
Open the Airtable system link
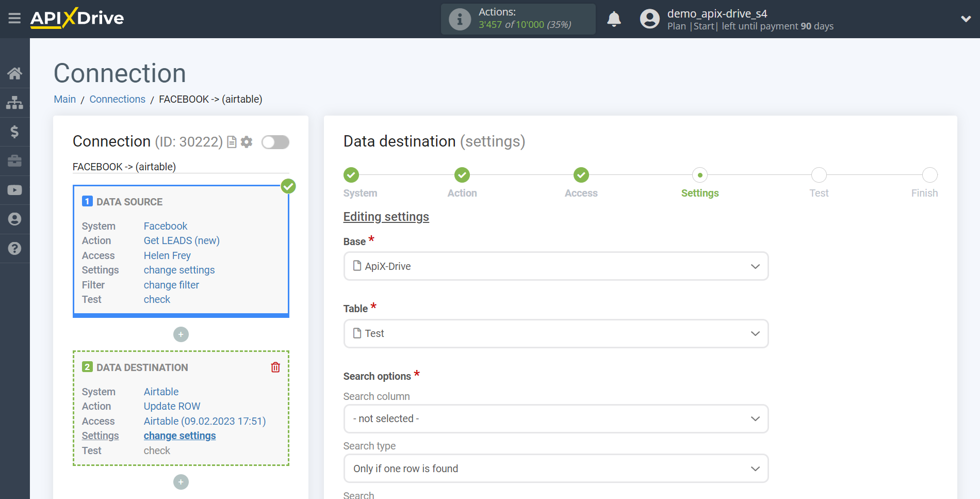point(161,392)
